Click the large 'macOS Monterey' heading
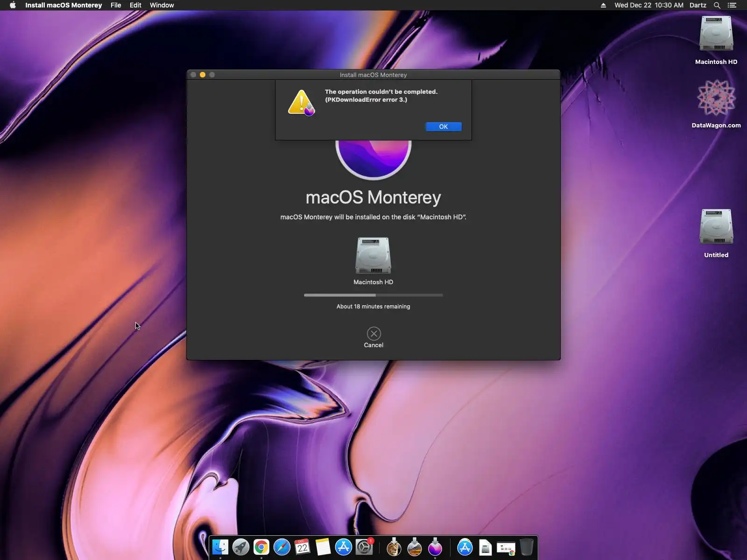The image size is (747, 560). (x=373, y=197)
